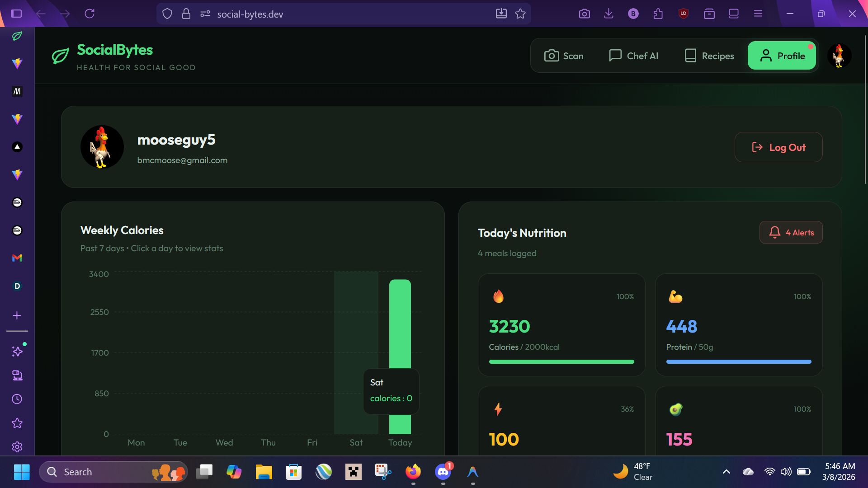This screenshot has width=868, height=488.
Task: Click the calories progress bar
Action: 561,361
